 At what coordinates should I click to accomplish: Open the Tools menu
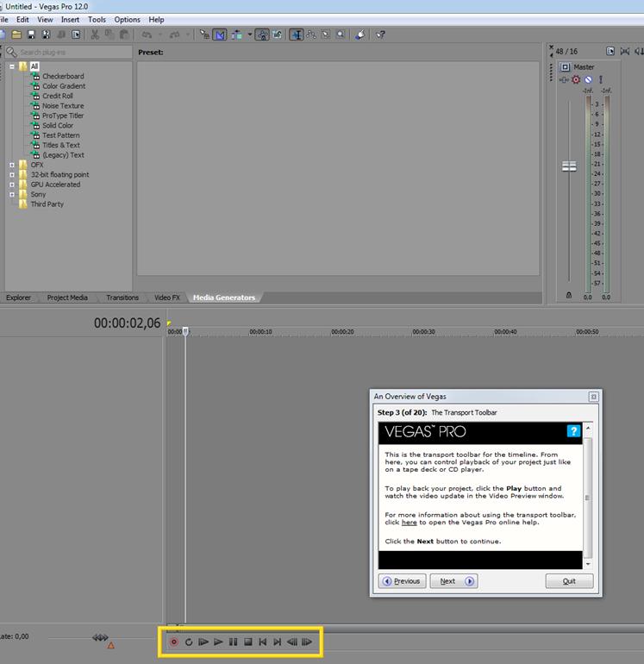point(97,20)
